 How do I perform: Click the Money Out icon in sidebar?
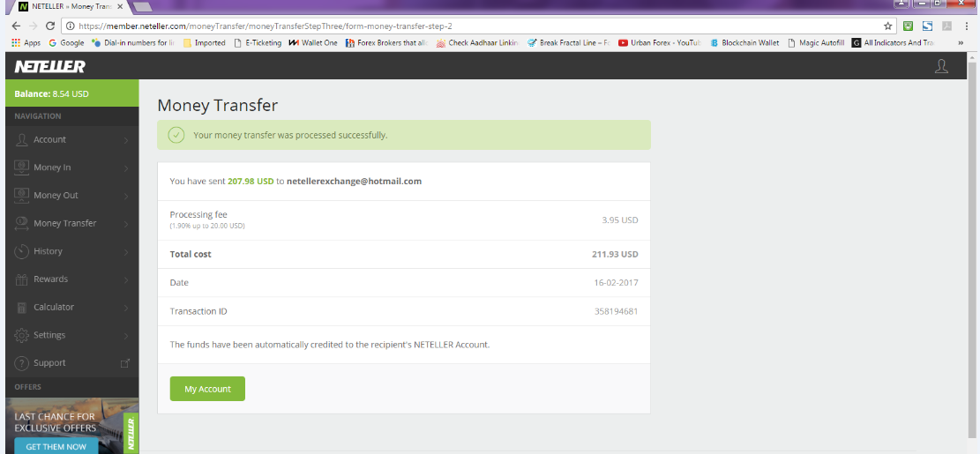point(22,196)
